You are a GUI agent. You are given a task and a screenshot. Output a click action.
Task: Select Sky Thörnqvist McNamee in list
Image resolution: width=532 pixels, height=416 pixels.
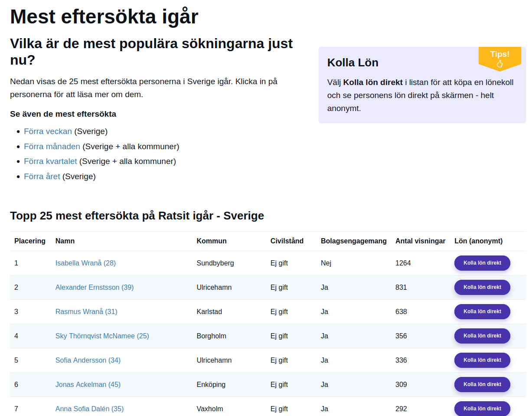pyautogui.click(x=102, y=336)
